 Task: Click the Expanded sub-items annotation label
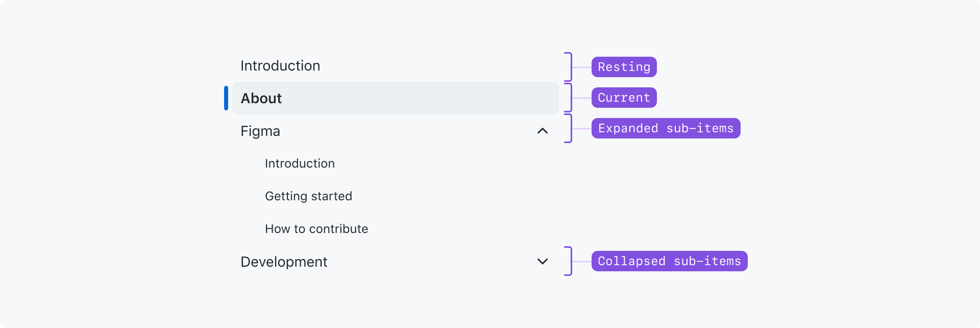(666, 128)
